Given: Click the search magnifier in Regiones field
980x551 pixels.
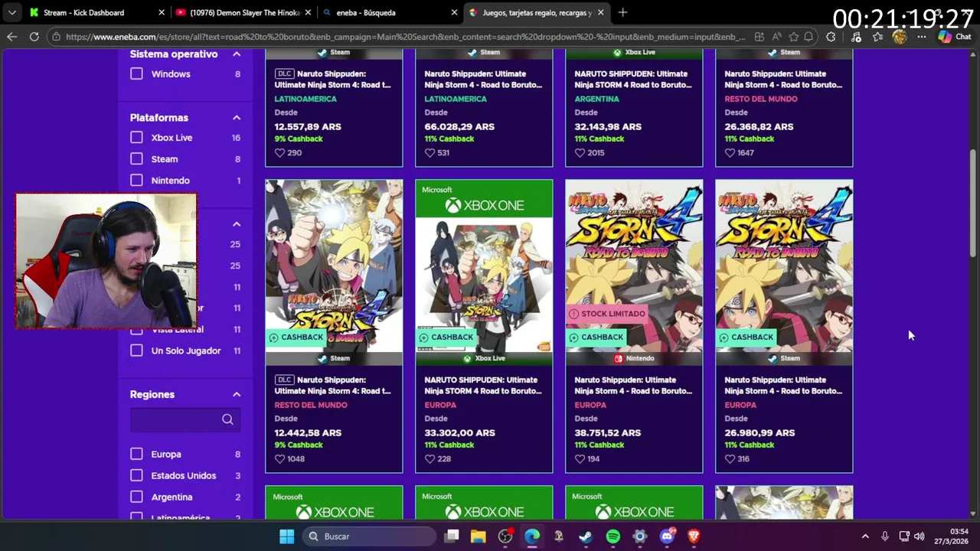Looking at the screenshot, I should tap(227, 419).
